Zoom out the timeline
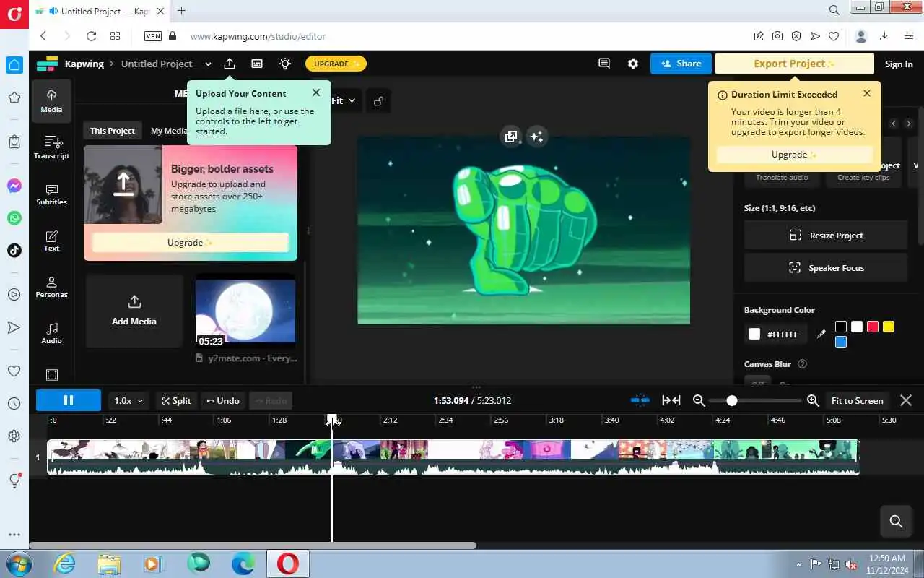924x578 pixels. 699,400
